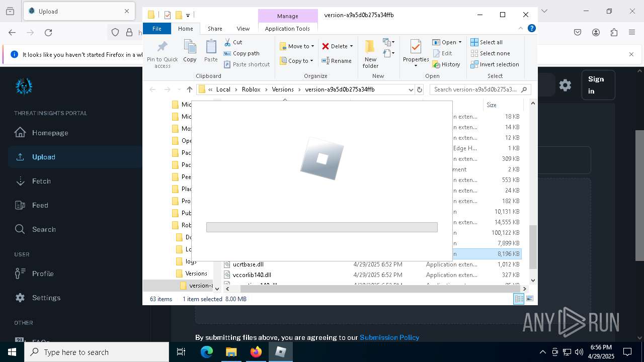Switch to the View ribbon tab
644x362 pixels.
(243, 29)
